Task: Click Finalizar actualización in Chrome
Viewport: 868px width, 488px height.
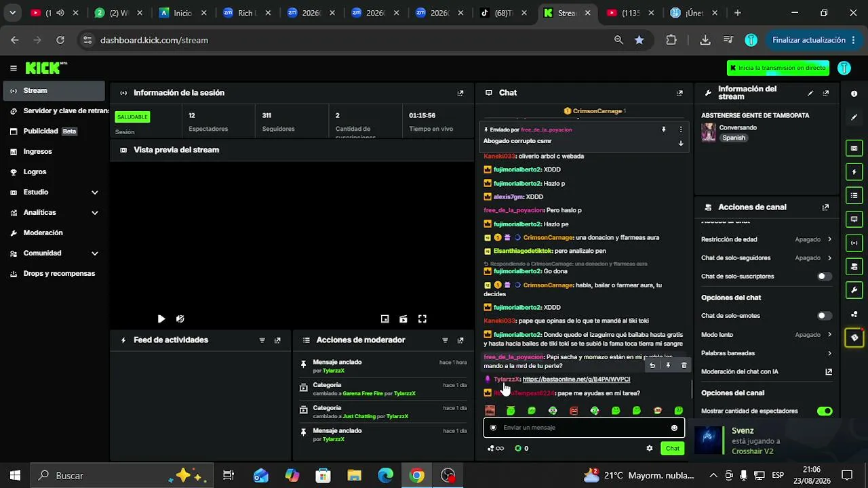Action: (814, 40)
